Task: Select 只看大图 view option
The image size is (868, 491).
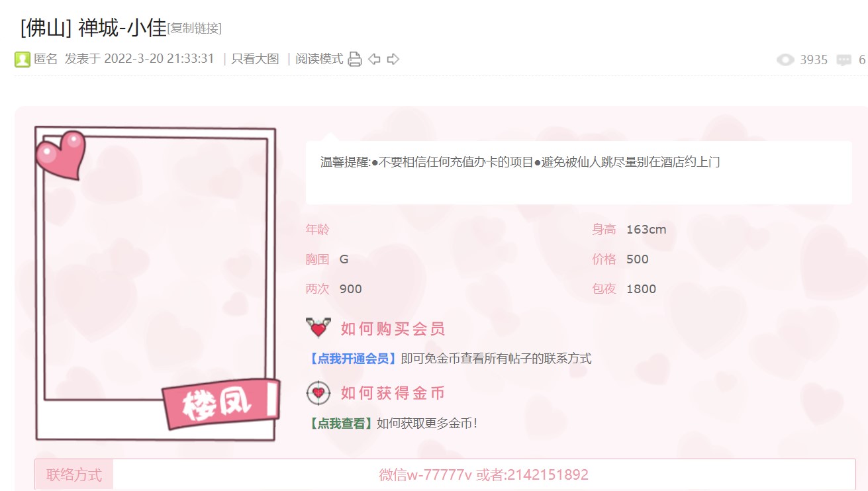Action: point(255,59)
